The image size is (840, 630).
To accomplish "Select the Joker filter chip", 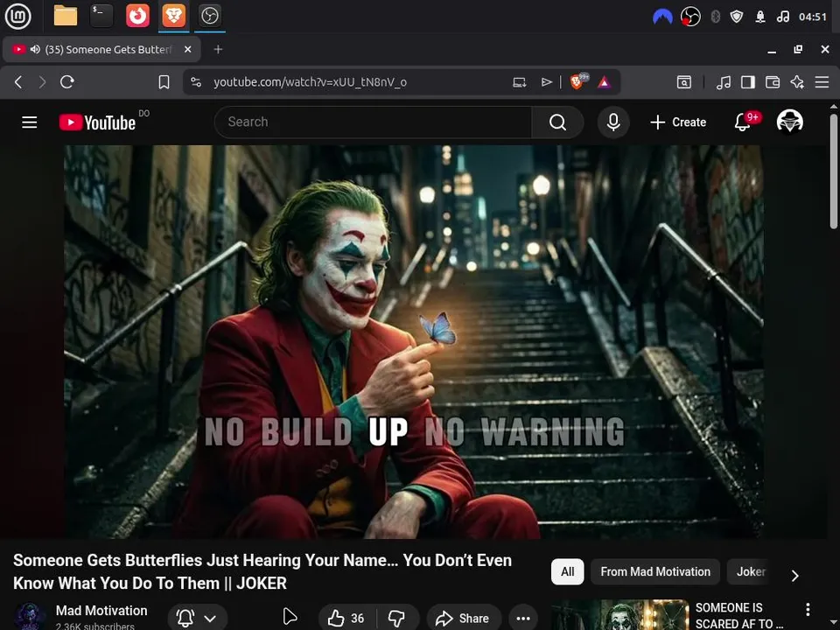I will click(x=751, y=571).
